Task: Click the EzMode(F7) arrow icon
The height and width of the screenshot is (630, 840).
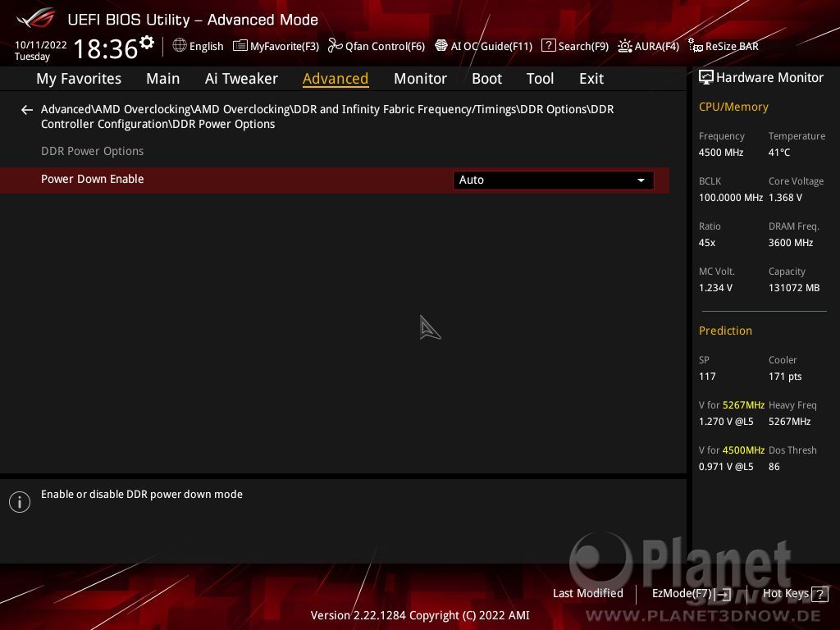Action: [x=723, y=594]
